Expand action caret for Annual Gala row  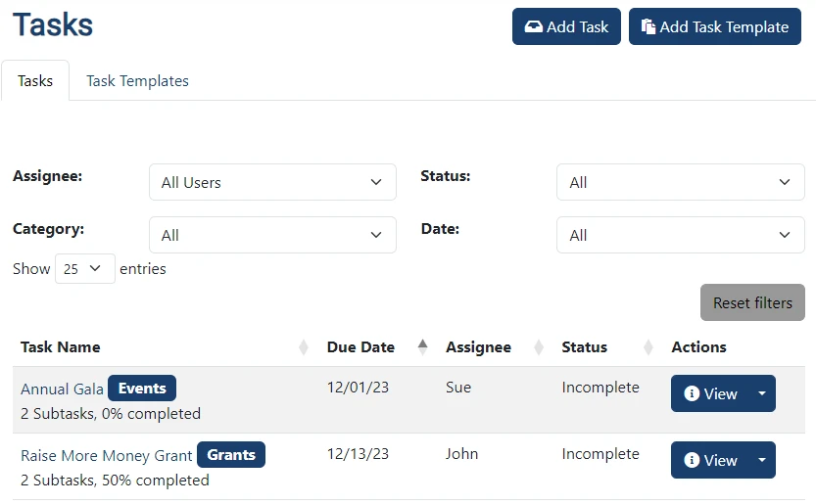[x=762, y=393]
